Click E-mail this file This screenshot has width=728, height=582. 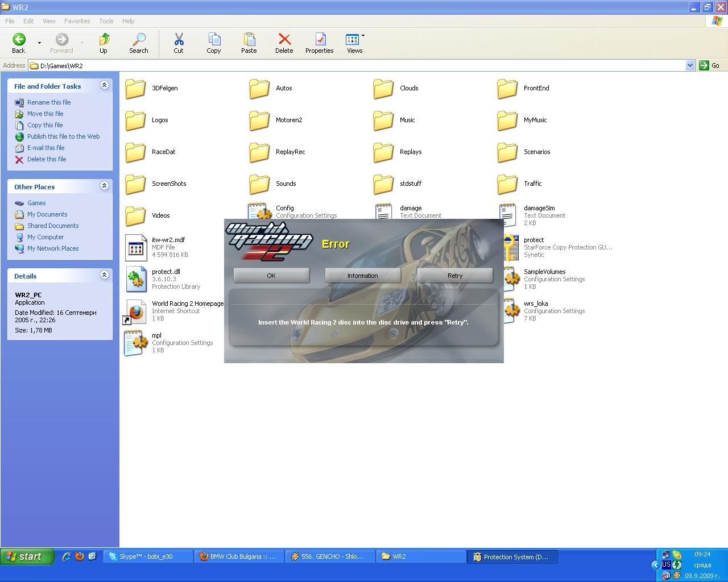coord(46,148)
